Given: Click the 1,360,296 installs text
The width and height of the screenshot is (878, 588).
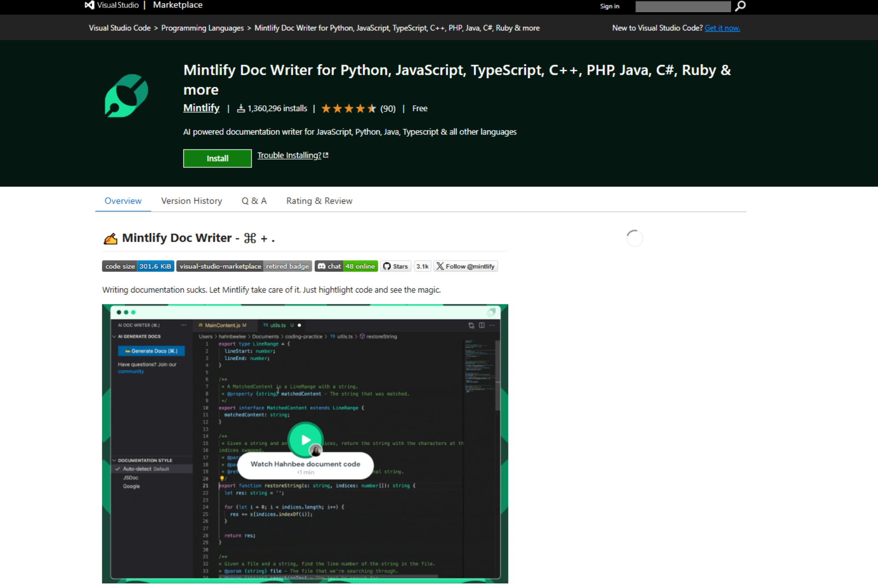Looking at the screenshot, I should pos(277,108).
